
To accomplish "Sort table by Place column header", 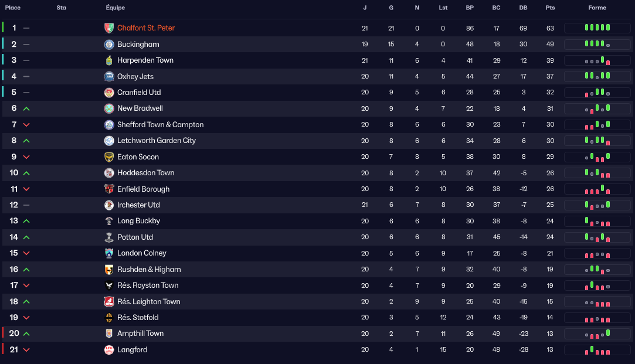I will 13,8.
